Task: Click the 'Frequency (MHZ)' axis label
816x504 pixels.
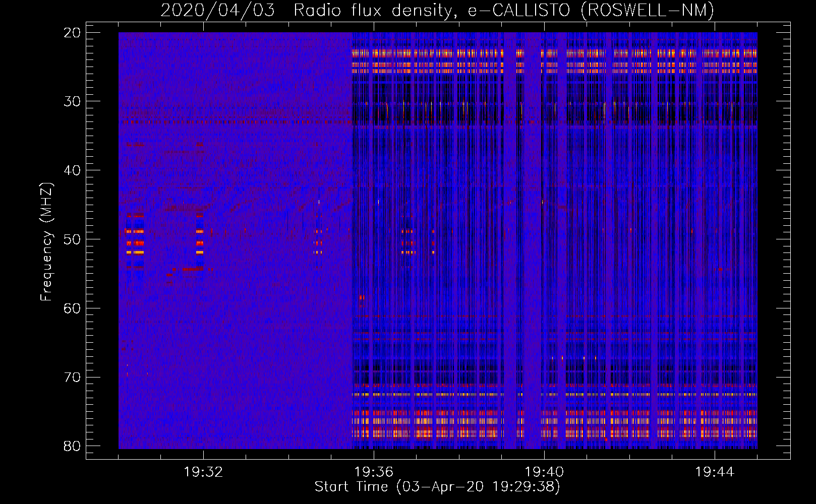Action: tap(46, 242)
